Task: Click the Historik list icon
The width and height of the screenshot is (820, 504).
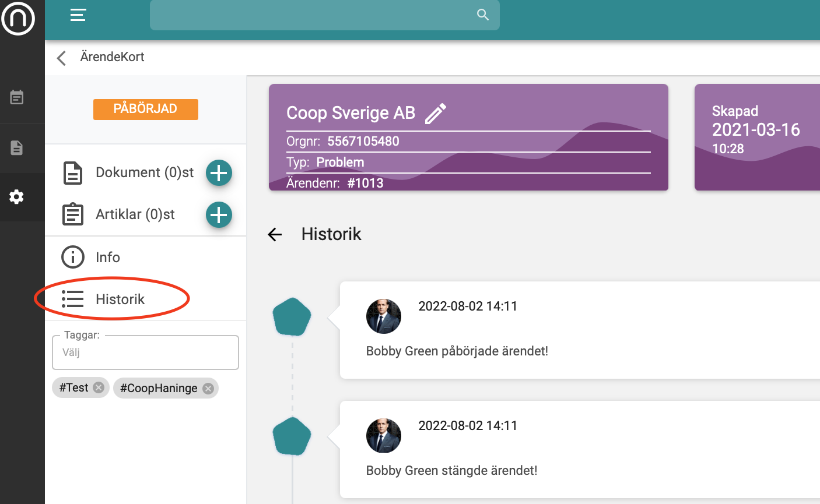Action: coord(73,299)
